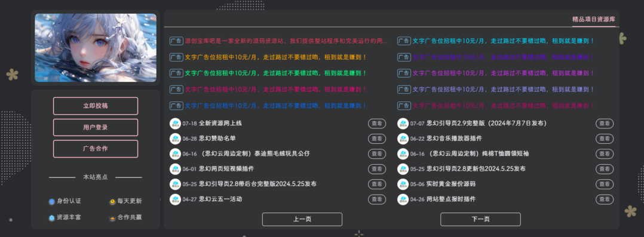Open the 思幻网页短视频插件 post title
This screenshot has height=237, width=644.
(x=227, y=169)
